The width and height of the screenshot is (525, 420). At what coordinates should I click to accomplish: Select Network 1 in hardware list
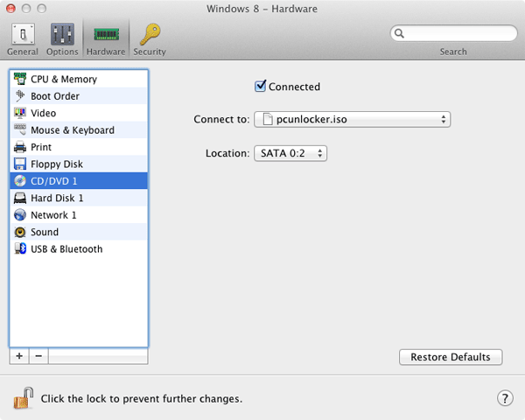[79, 215]
